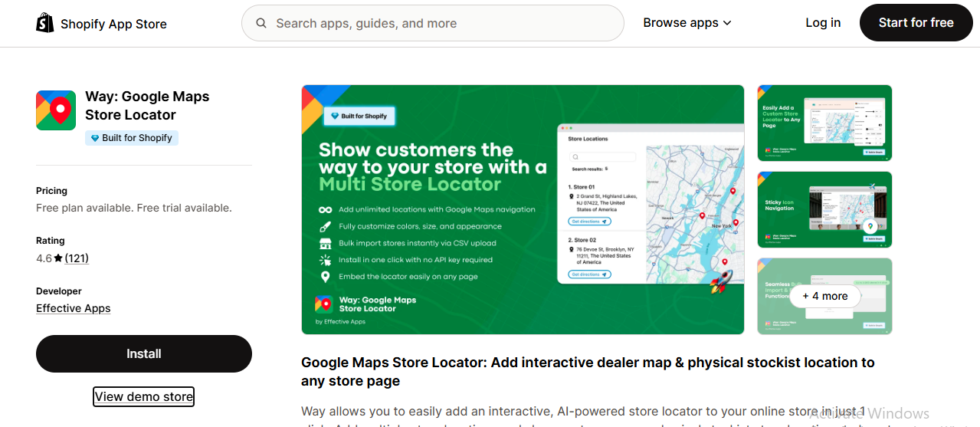Viewport: 980px width, 427px height.
Task: Click the Free plan available text
Action: coord(134,208)
